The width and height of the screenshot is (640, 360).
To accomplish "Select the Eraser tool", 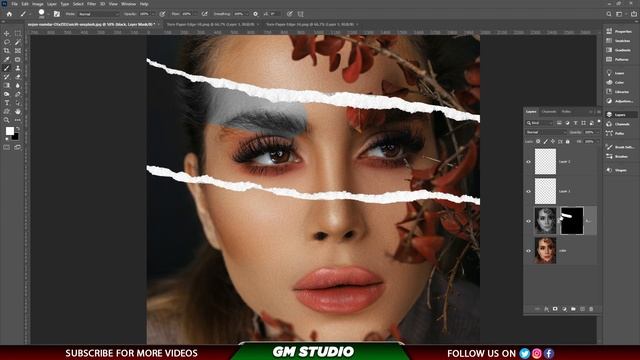I will coord(18,77).
